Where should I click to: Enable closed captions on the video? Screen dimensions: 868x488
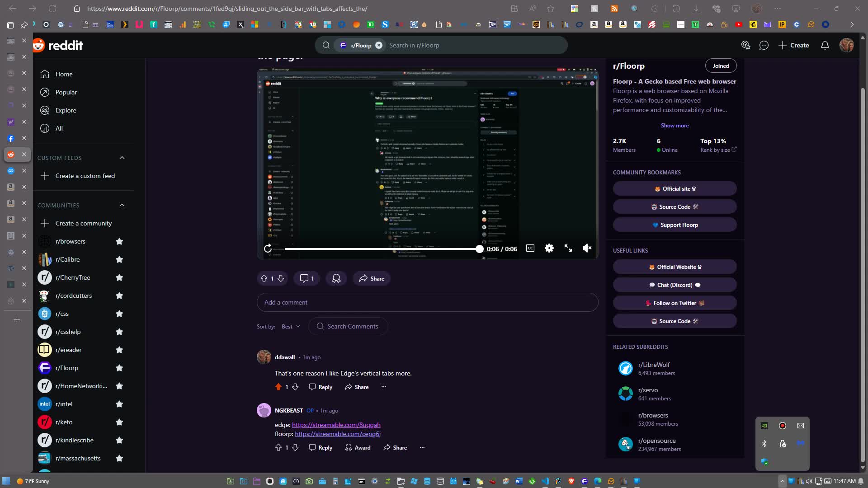click(x=530, y=248)
